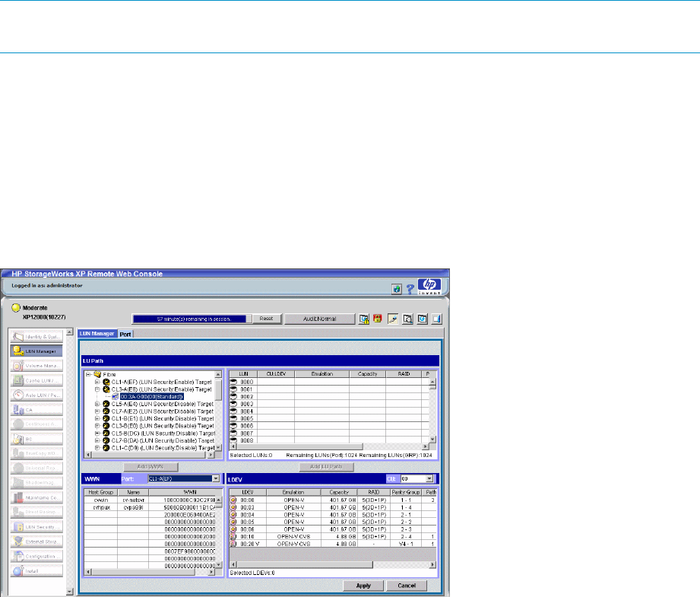Click the session time remaining progress bar
The width and height of the screenshot is (700, 597).
[193, 319]
